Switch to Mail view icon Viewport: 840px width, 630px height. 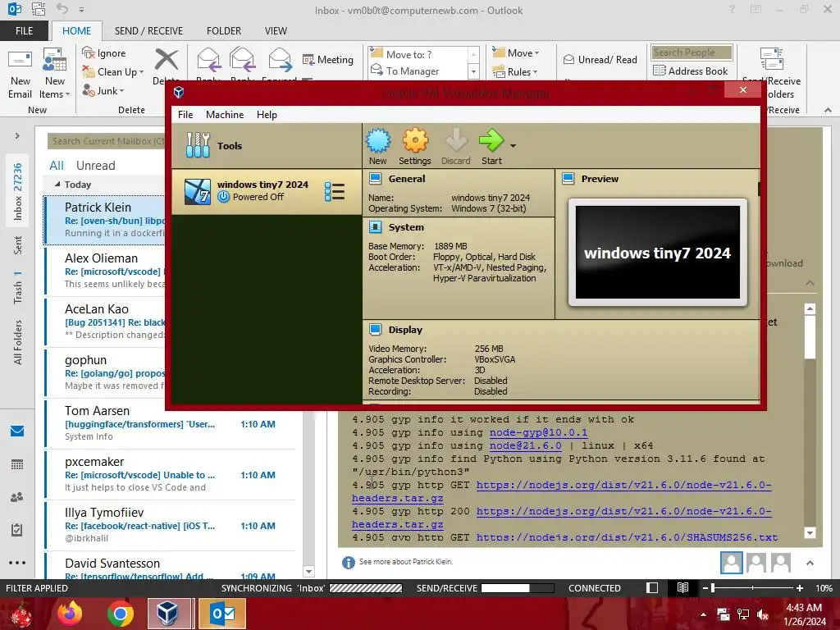17,431
